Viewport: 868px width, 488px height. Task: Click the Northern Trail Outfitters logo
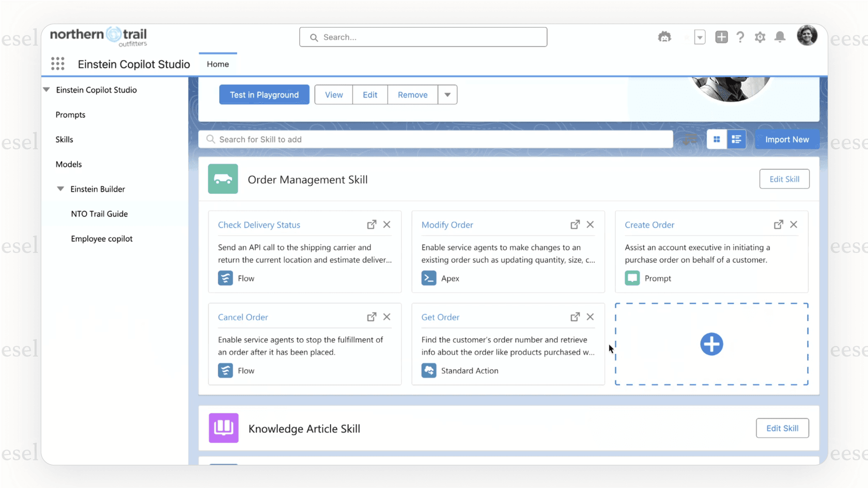(x=99, y=37)
